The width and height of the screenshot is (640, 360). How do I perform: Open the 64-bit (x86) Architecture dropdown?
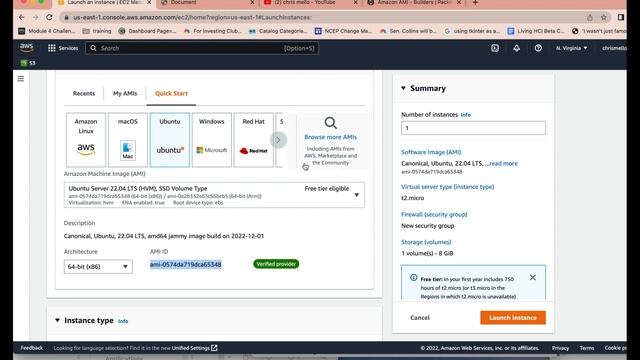[x=98, y=267]
